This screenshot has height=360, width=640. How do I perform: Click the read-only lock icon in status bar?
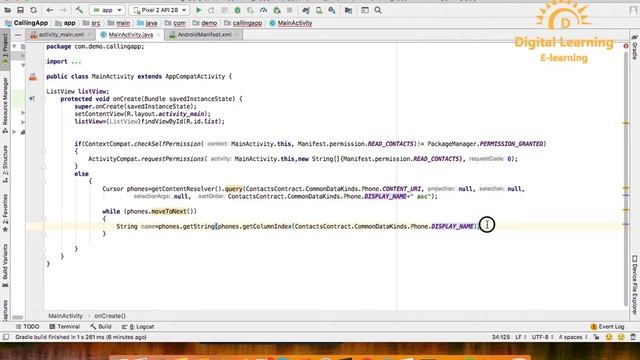tap(596, 337)
